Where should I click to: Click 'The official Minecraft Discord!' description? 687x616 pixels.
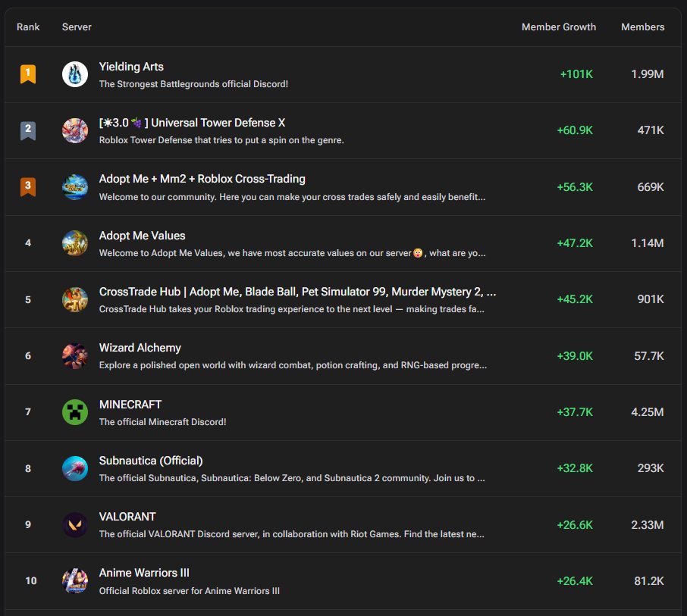coord(162,422)
